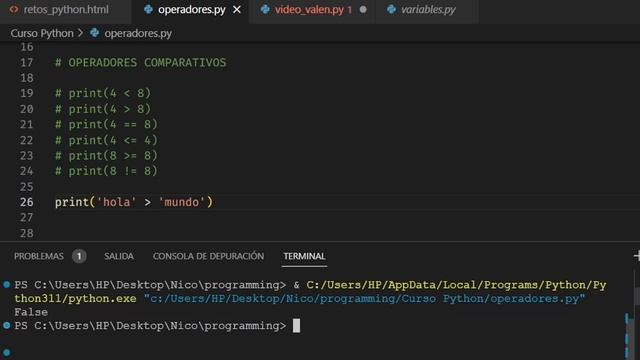Click the commented print(4 <= 4) line
Screen dimensions: 640x360
click(x=106, y=140)
